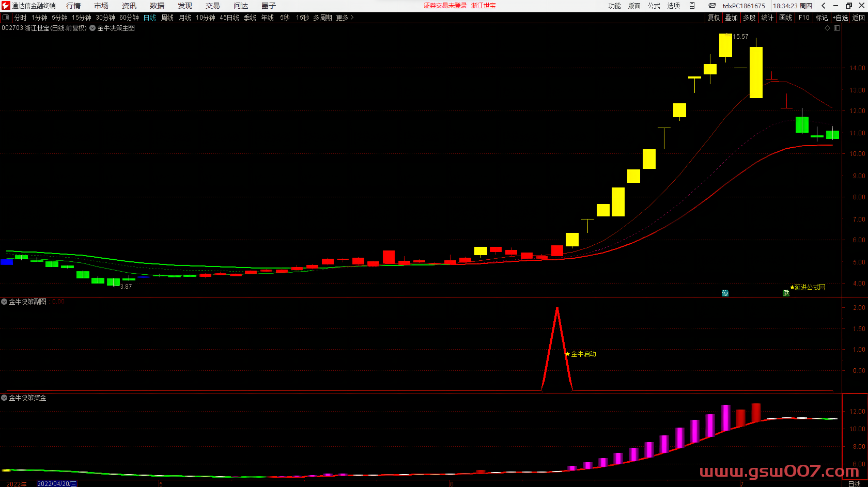The image size is (868, 487).
Task: Click the 延进公式网 star label
Action: [x=808, y=287]
